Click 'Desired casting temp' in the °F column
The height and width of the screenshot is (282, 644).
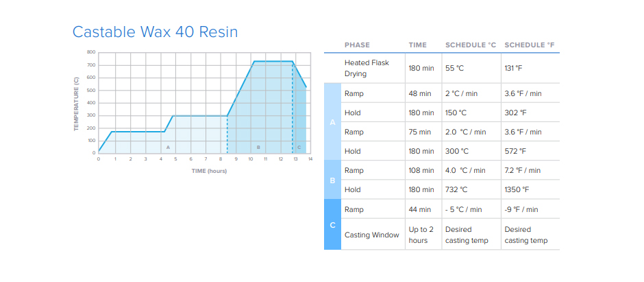525,235
